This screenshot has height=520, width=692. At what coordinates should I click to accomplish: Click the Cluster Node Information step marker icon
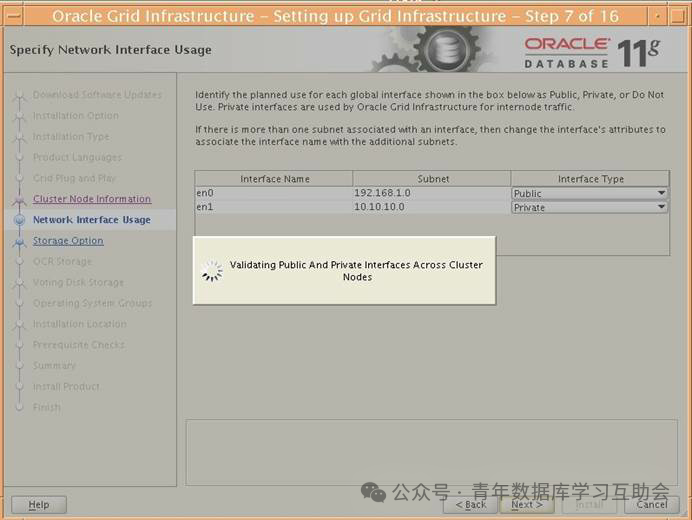tap(19, 200)
